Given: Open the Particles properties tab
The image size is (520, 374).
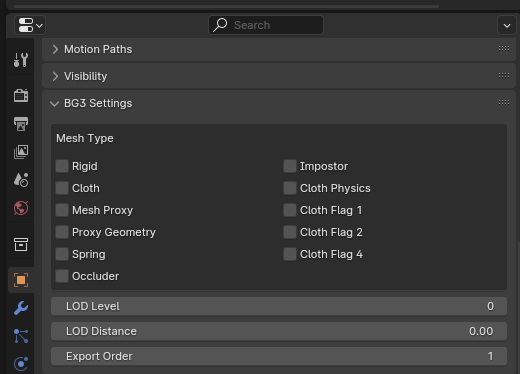Looking at the screenshot, I should (21, 336).
